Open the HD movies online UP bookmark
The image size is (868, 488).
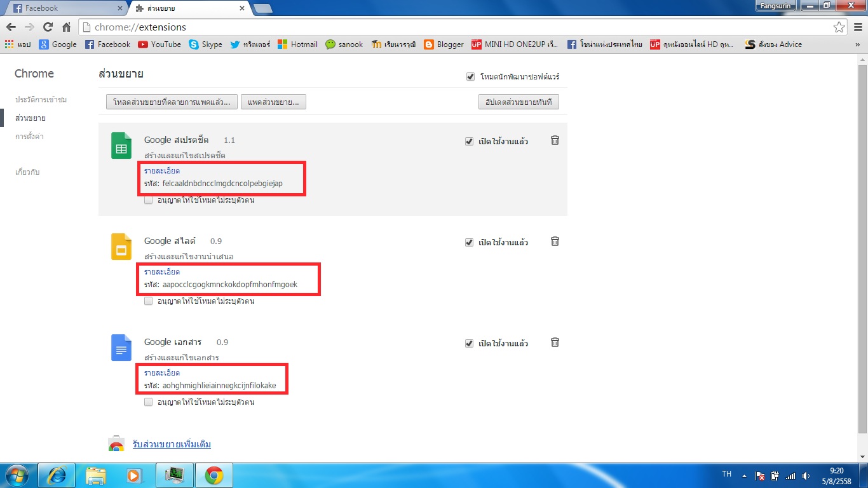(x=692, y=44)
